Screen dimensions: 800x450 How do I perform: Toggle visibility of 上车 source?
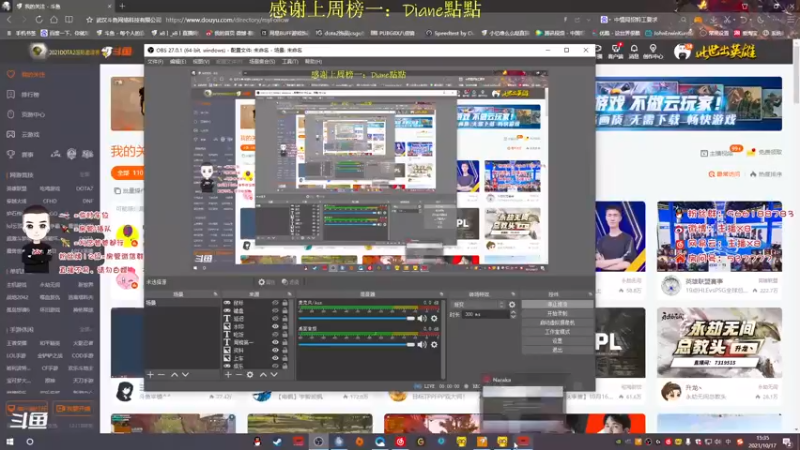pos(275,358)
